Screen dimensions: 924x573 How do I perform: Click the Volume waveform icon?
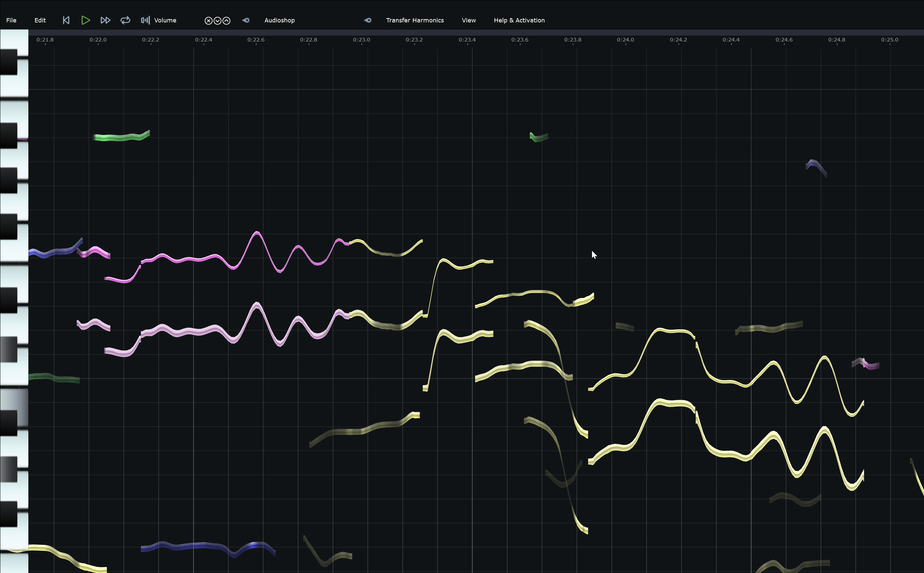[x=145, y=20]
